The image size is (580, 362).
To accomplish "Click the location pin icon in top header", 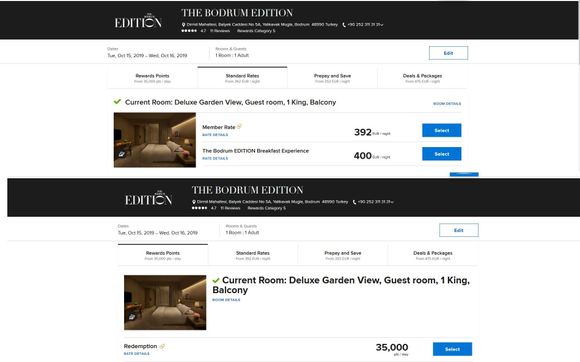I will 183,25.
